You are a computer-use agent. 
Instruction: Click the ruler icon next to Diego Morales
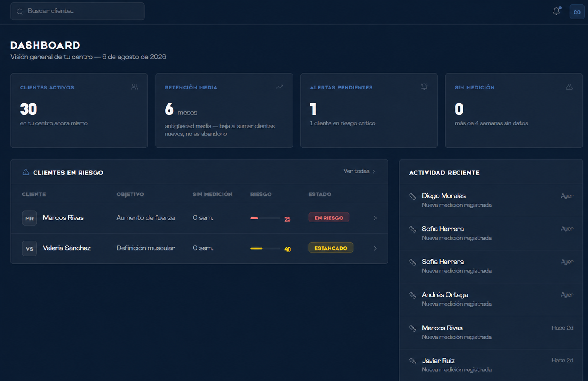[413, 196]
